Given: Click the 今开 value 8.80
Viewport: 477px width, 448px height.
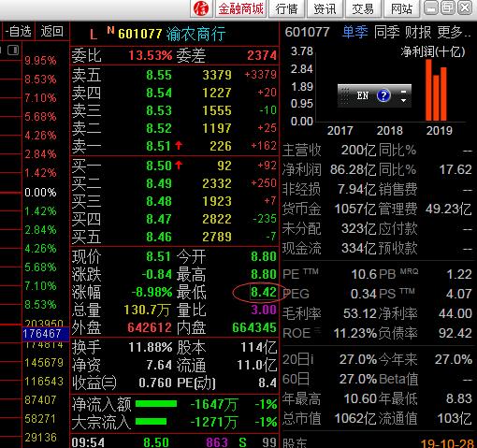Looking at the screenshot, I should [x=264, y=256].
